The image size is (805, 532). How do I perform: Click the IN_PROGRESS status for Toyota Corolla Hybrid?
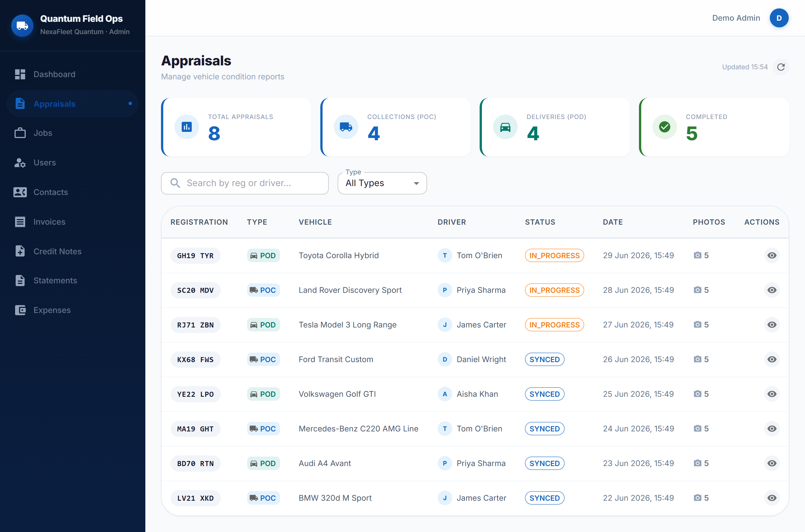click(x=554, y=255)
